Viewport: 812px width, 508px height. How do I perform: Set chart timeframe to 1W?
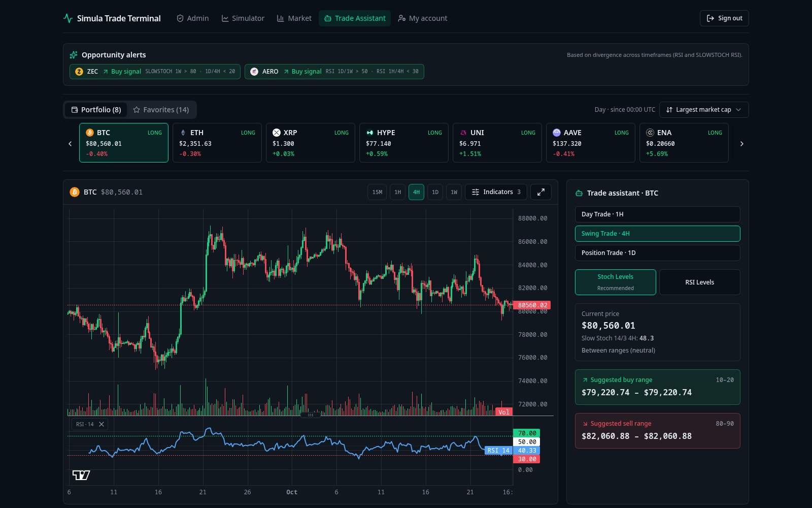pyautogui.click(x=454, y=192)
